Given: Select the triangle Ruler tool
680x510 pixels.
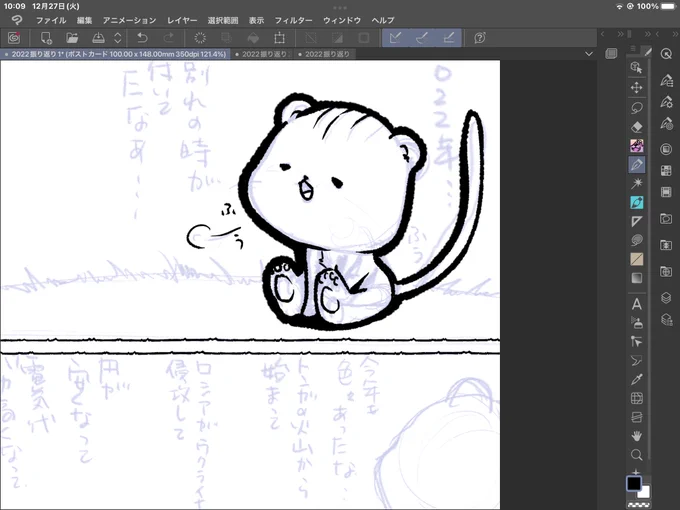Looking at the screenshot, I should 636,222.
